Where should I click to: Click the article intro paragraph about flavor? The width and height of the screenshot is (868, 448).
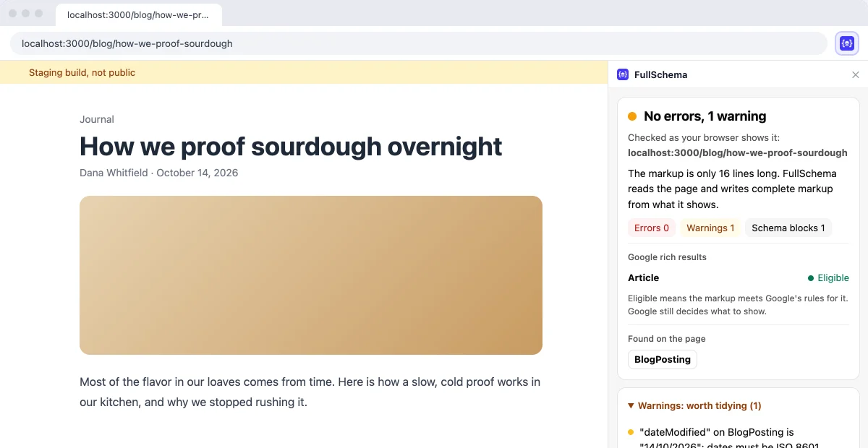310,392
